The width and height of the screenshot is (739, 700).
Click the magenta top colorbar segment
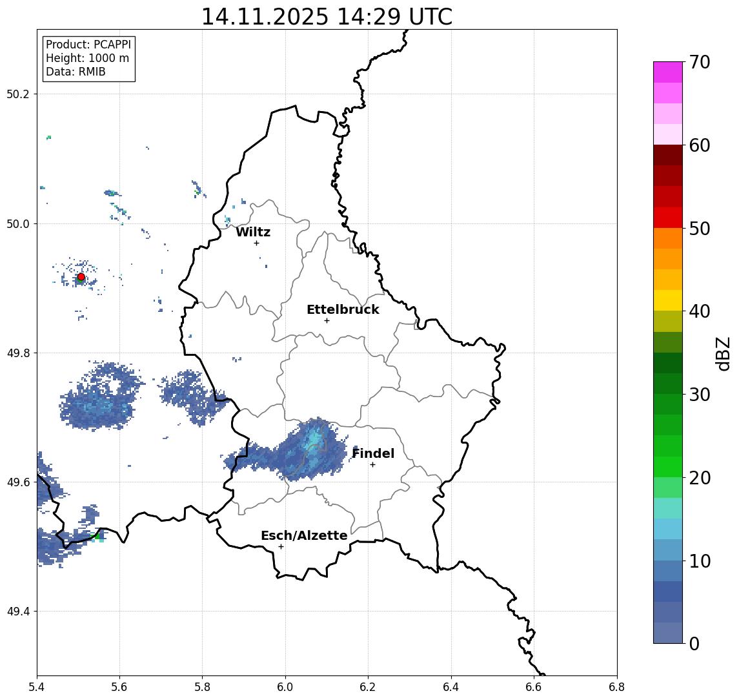tap(668, 72)
